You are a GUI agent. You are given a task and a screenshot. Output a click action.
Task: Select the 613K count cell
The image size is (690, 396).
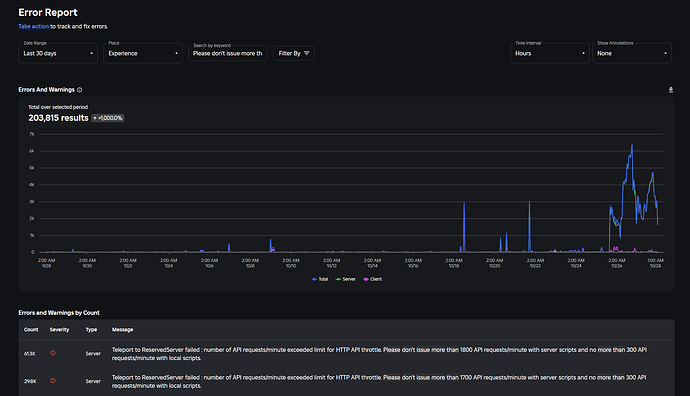coord(30,354)
